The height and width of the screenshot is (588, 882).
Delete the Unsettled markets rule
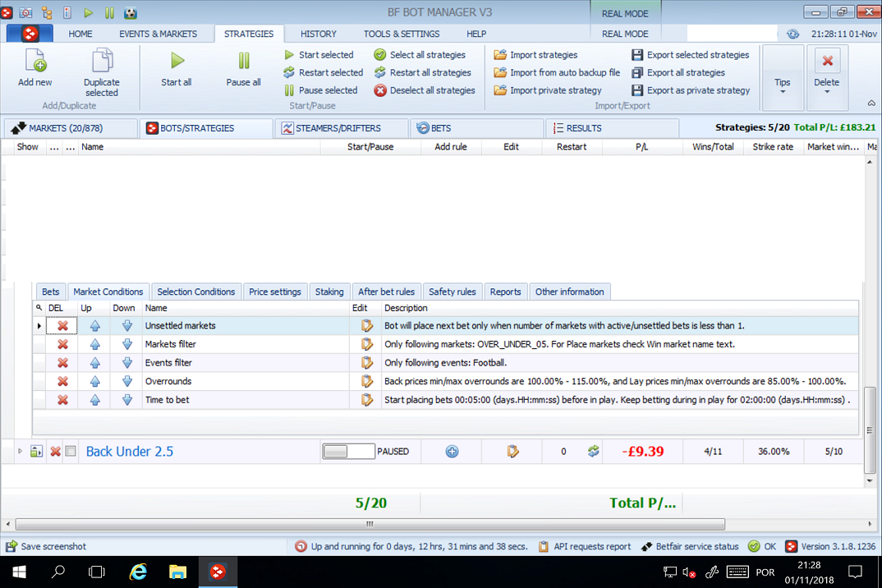[62, 326]
